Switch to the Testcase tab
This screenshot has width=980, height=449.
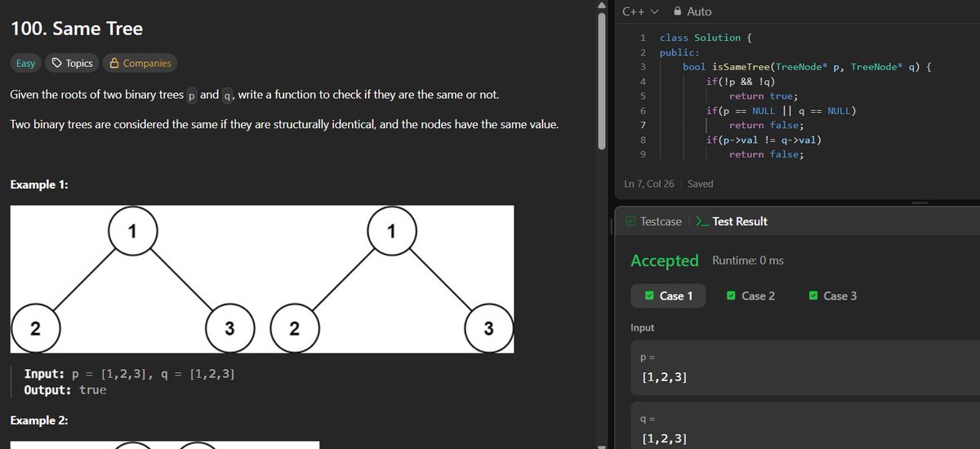(655, 221)
